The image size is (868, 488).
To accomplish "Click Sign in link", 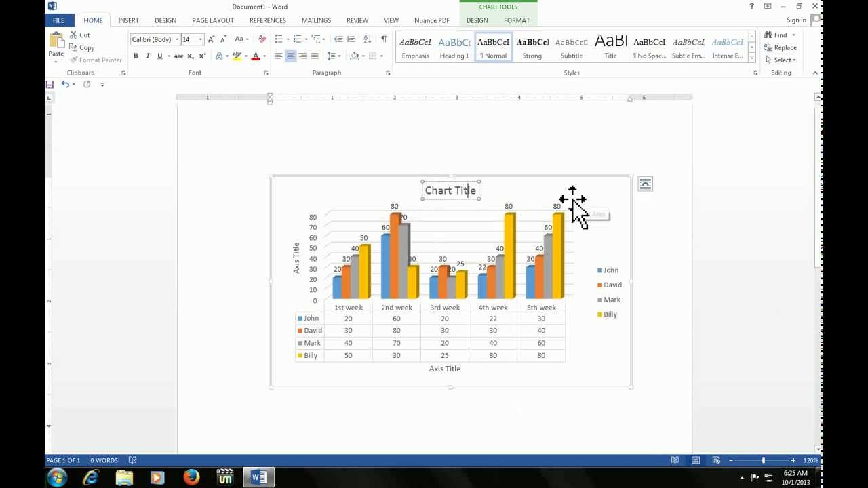I will pyautogui.click(x=796, y=20).
